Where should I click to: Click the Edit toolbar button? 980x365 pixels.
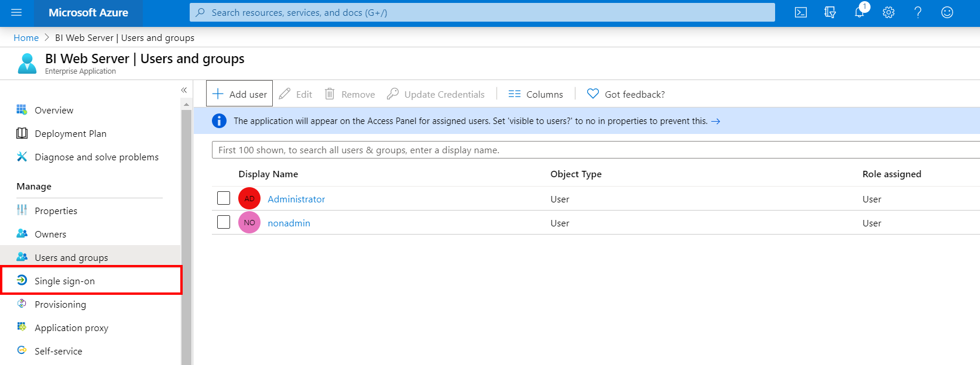[x=296, y=94]
